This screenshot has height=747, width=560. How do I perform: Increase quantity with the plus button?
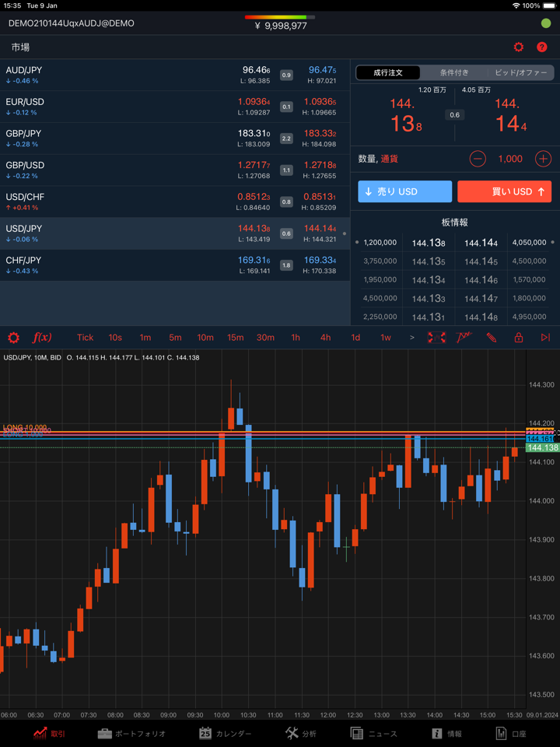pyautogui.click(x=543, y=159)
